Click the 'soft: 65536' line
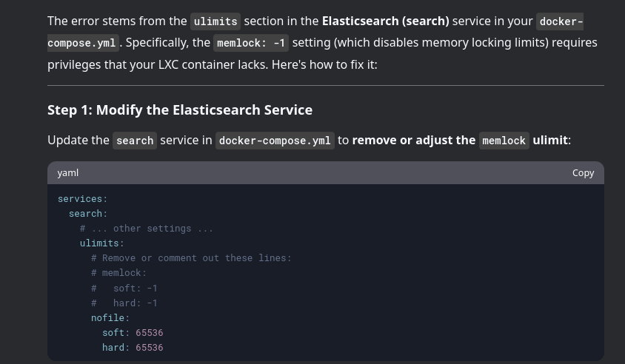The width and height of the screenshot is (625, 364). 133,332
